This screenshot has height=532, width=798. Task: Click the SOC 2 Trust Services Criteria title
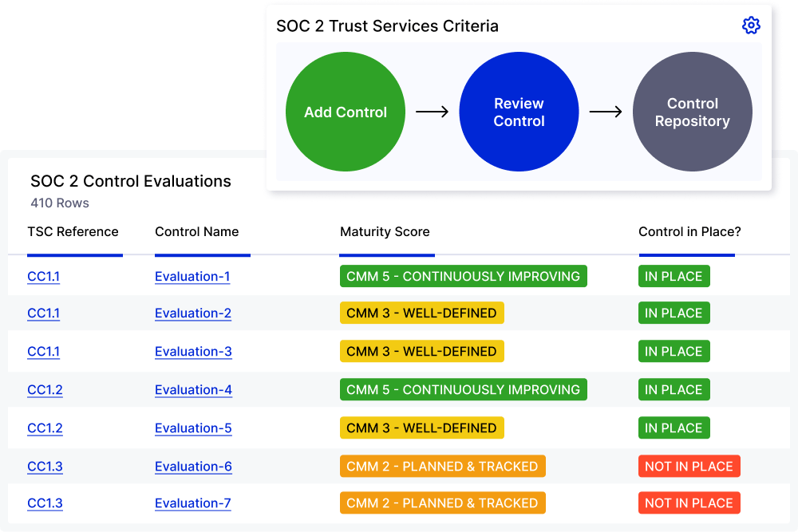tap(387, 26)
